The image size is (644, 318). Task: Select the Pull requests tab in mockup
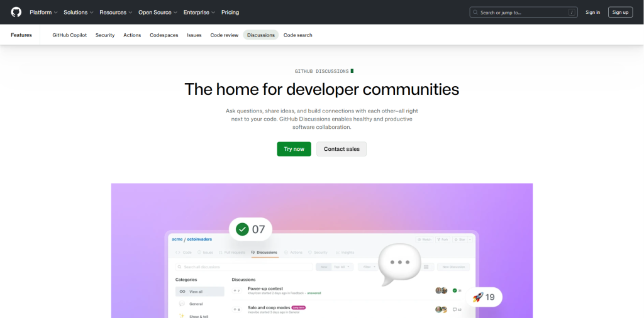point(232,253)
